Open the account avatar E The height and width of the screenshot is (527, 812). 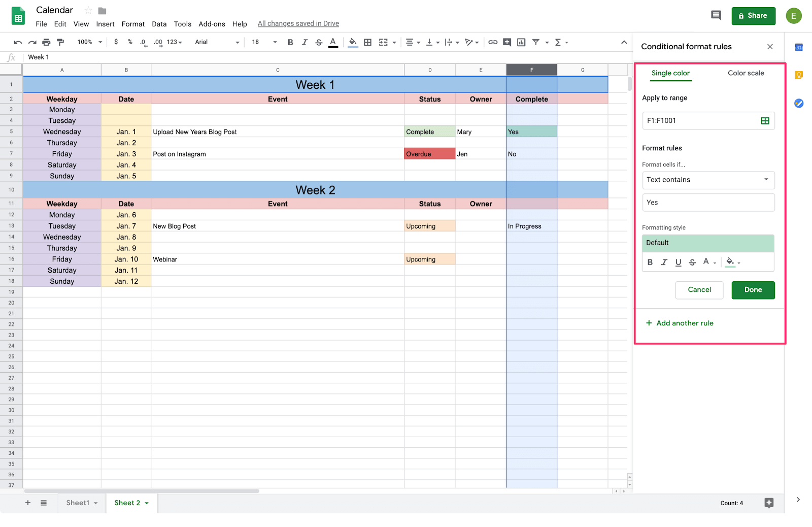point(794,16)
